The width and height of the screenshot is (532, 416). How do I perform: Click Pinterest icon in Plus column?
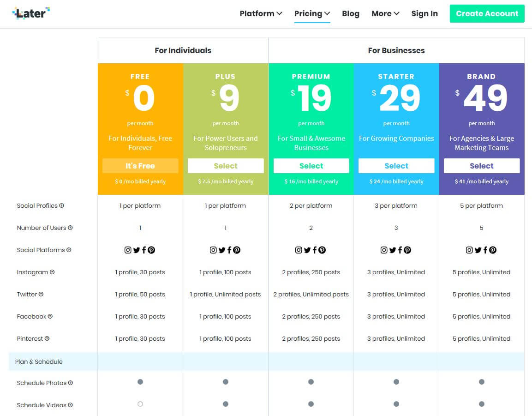237,250
